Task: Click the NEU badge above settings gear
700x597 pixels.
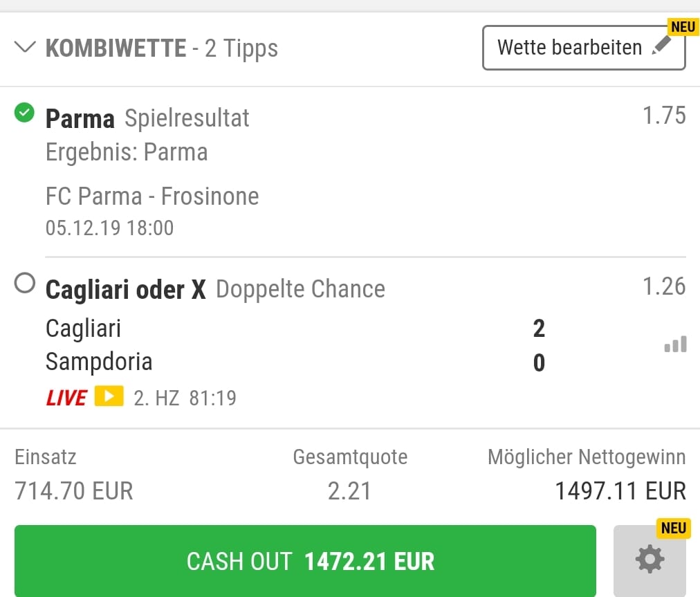Action: [673, 529]
